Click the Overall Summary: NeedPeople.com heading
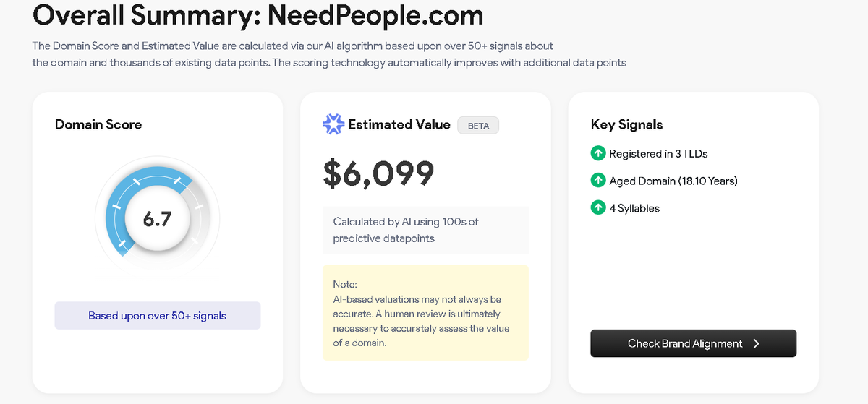This screenshot has height=404, width=868. point(258,14)
